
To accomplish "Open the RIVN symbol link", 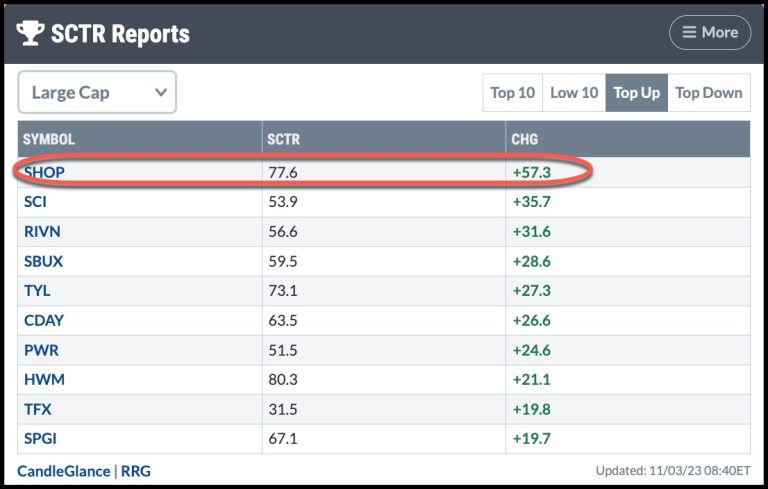I will pos(43,231).
